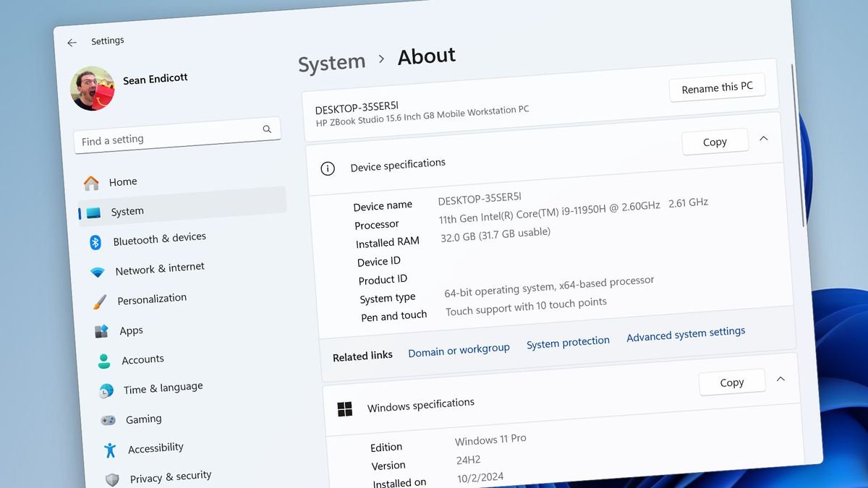The height and width of the screenshot is (488, 868).
Task: Click the Version value 24H2
Action: [x=467, y=460]
